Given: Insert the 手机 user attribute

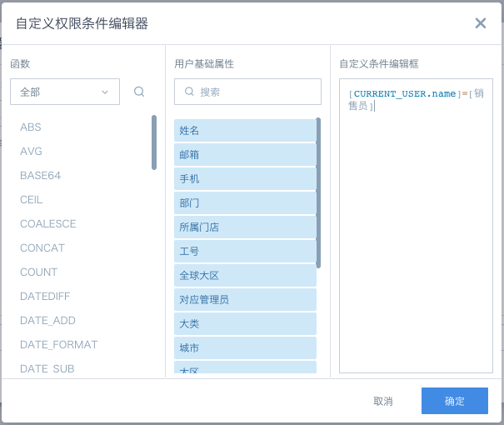Looking at the screenshot, I should [245, 178].
